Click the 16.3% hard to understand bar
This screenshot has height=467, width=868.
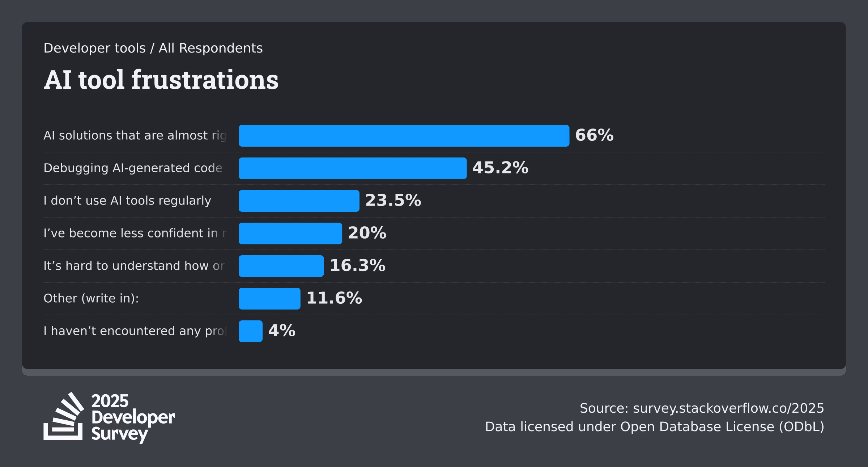[x=281, y=266]
